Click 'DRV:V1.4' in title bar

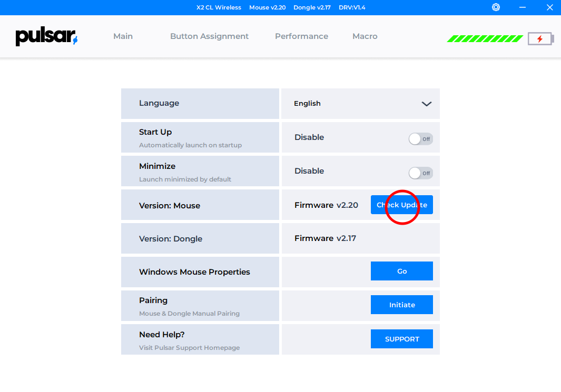[352, 7]
